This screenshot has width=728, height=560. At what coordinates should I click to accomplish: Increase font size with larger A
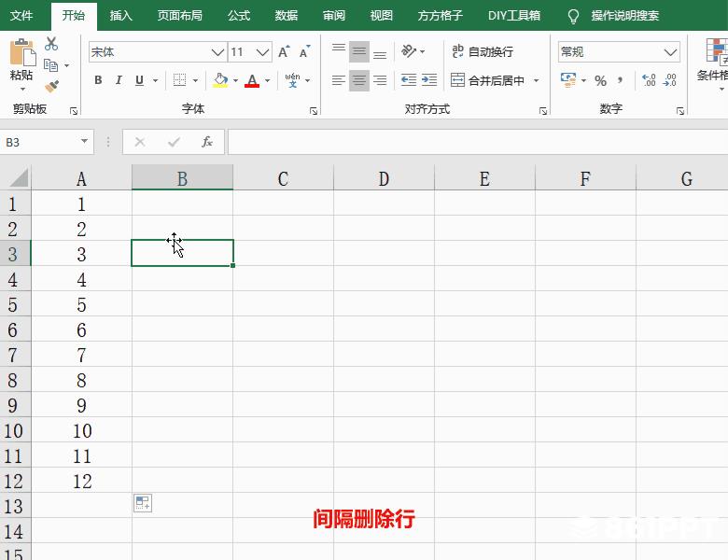(x=284, y=51)
